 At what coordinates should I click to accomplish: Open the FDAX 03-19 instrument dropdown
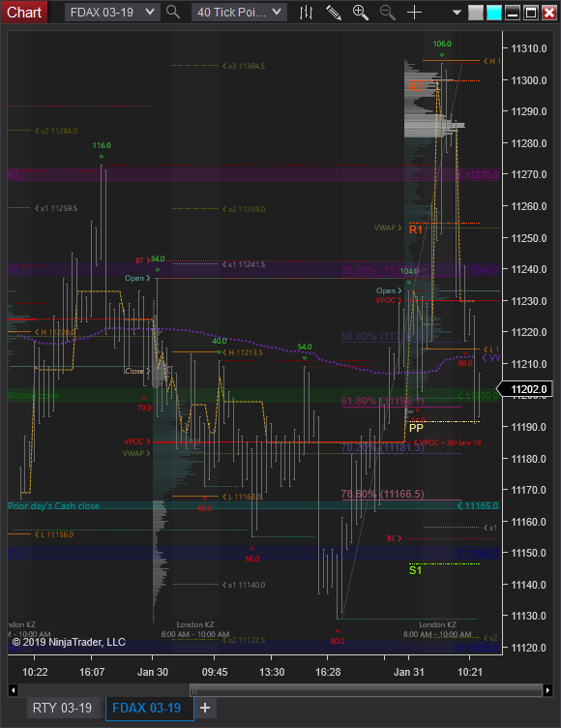coord(112,12)
